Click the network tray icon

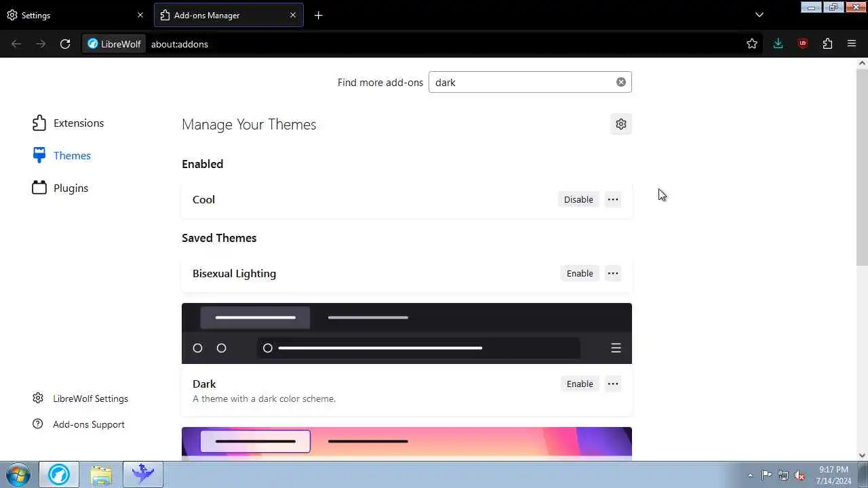click(x=783, y=475)
